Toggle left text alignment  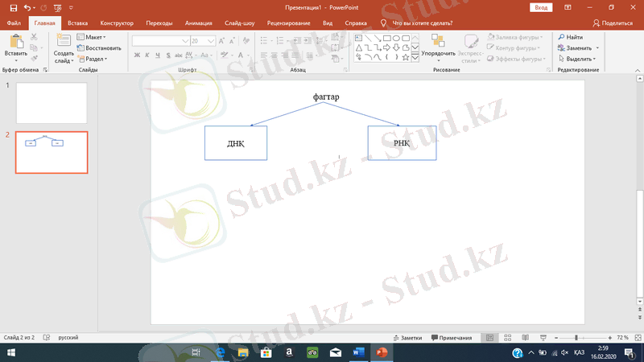click(264, 55)
